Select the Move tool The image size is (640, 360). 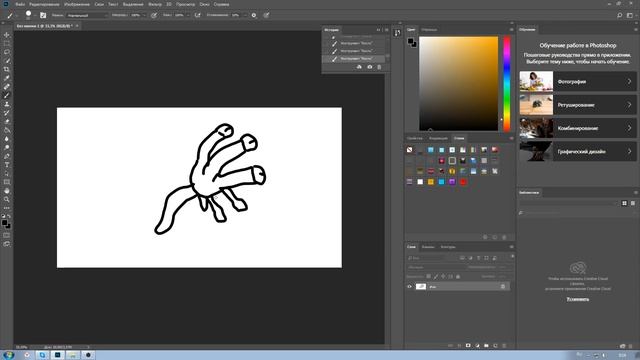7,35
